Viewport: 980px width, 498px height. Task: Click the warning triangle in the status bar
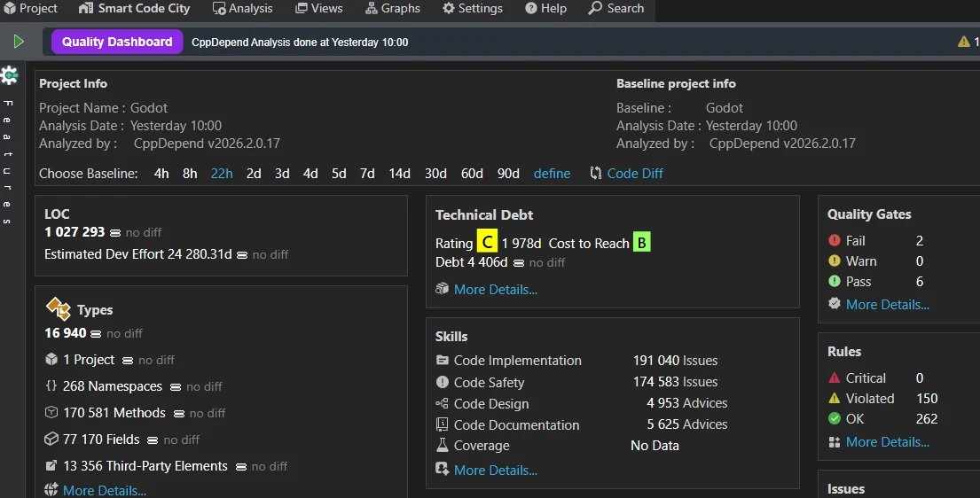point(964,42)
